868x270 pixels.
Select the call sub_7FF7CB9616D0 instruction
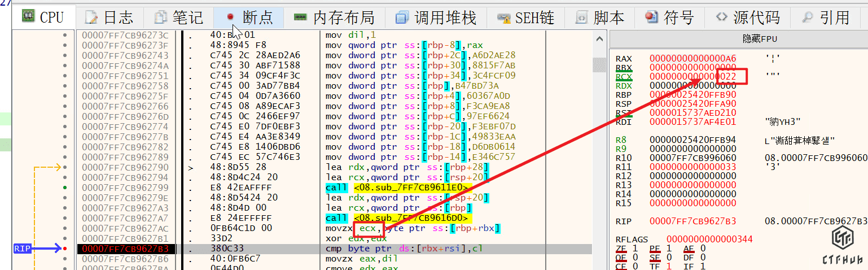(x=398, y=218)
